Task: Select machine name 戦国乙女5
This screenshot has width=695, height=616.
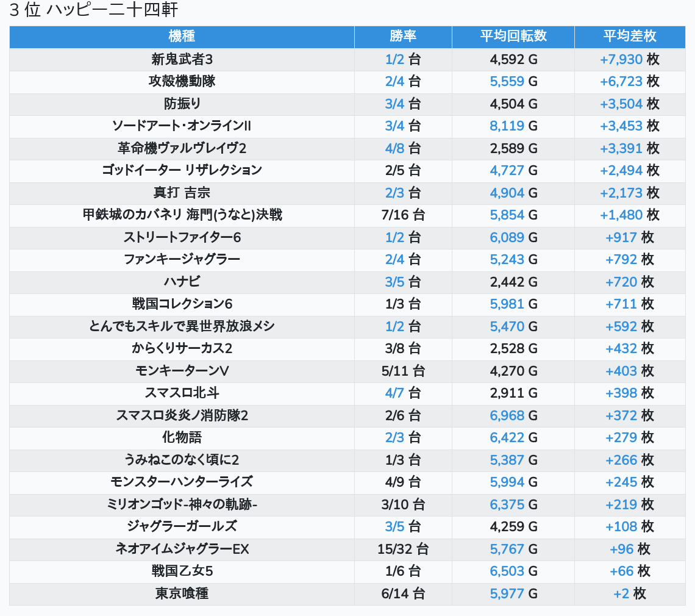Action: [x=182, y=571]
